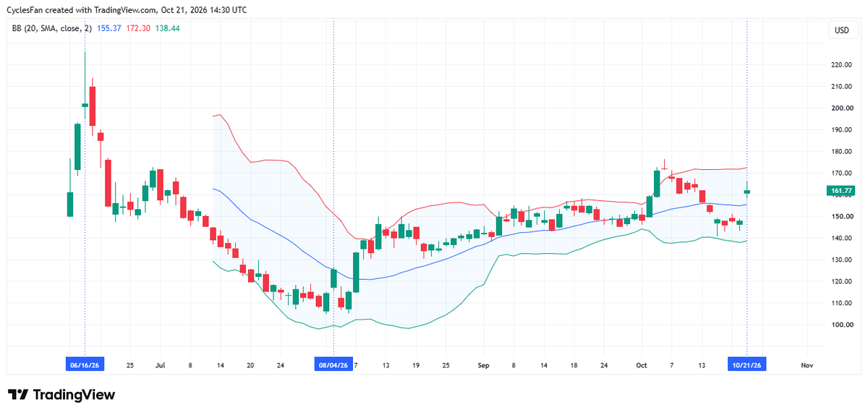Viewport: 868px width, 415px height.
Task: Click the Jul time axis label
Action: click(159, 365)
